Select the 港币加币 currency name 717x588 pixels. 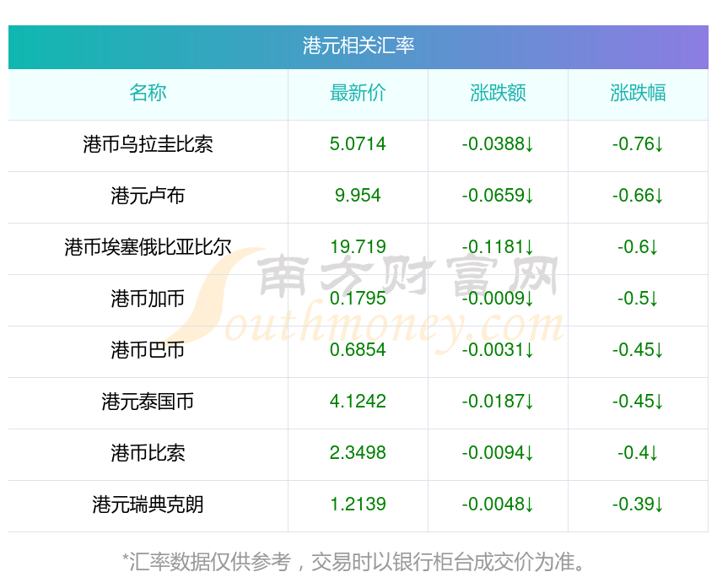(x=148, y=299)
